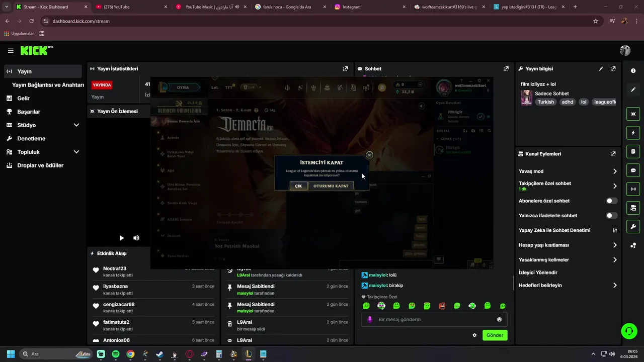Open Spotify from the taskbar
This screenshot has height=362, width=644.
point(116,354)
